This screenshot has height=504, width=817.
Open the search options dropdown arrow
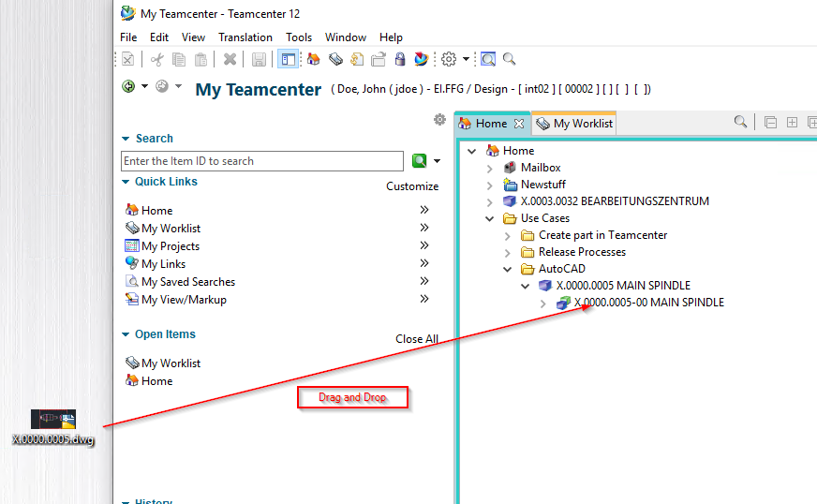[x=437, y=161]
